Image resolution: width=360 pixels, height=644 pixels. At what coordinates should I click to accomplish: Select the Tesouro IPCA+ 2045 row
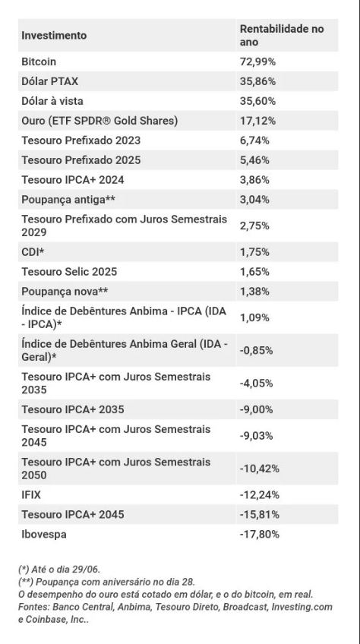tap(178, 515)
